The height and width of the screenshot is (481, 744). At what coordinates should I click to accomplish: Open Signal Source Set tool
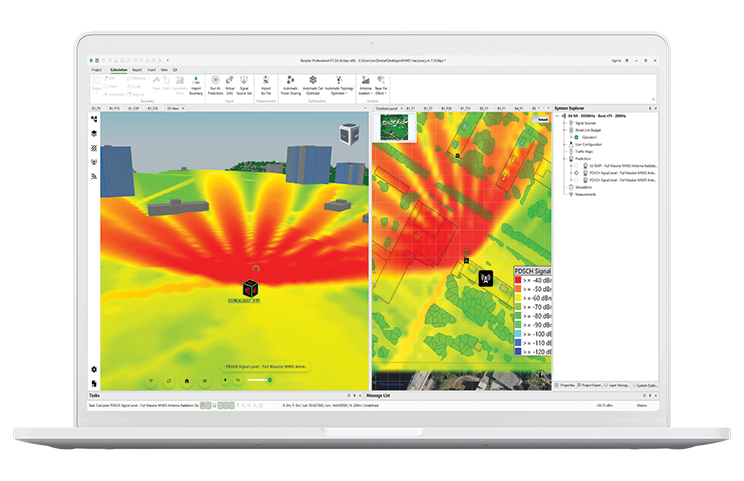coord(244,85)
